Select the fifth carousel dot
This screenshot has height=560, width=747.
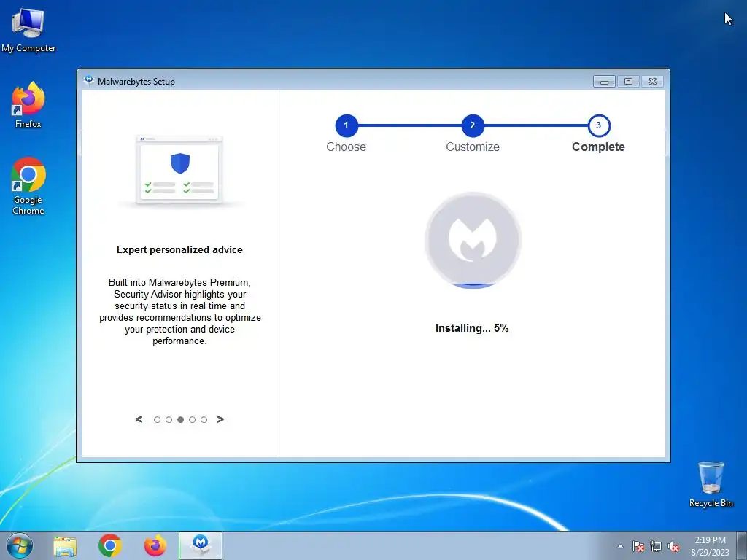pos(204,419)
